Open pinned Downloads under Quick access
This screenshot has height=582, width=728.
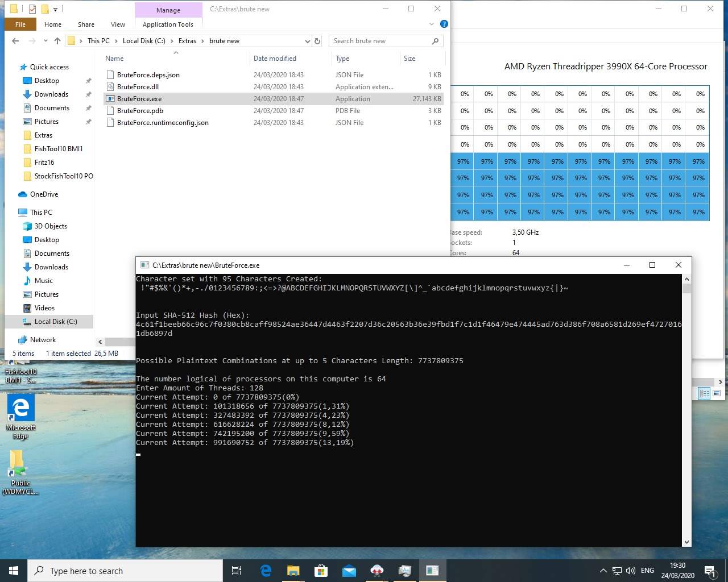tap(51, 94)
